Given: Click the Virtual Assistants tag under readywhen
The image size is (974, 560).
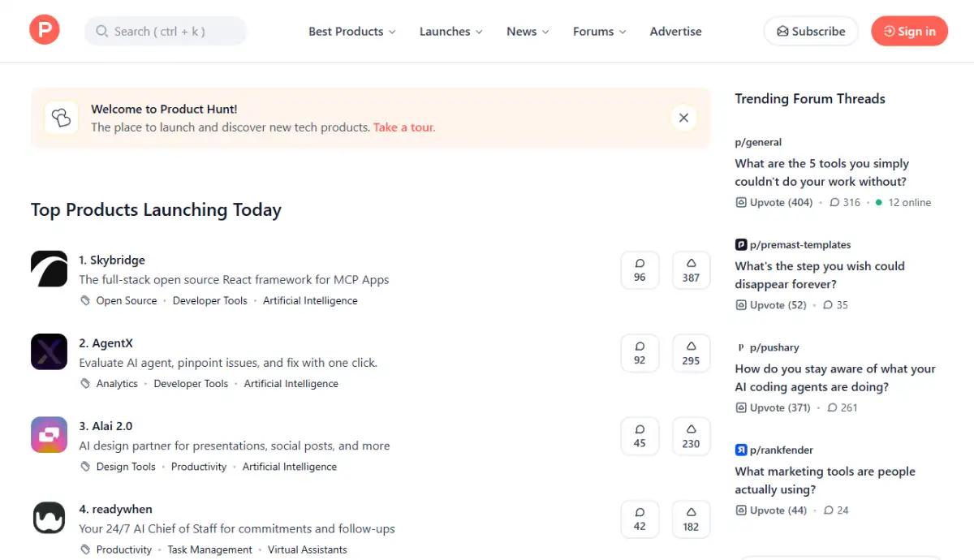Looking at the screenshot, I should point(308,549).
